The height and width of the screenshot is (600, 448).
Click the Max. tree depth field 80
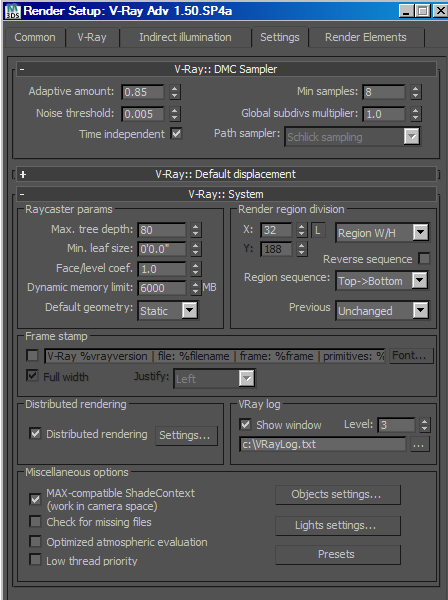coord(162,230)
